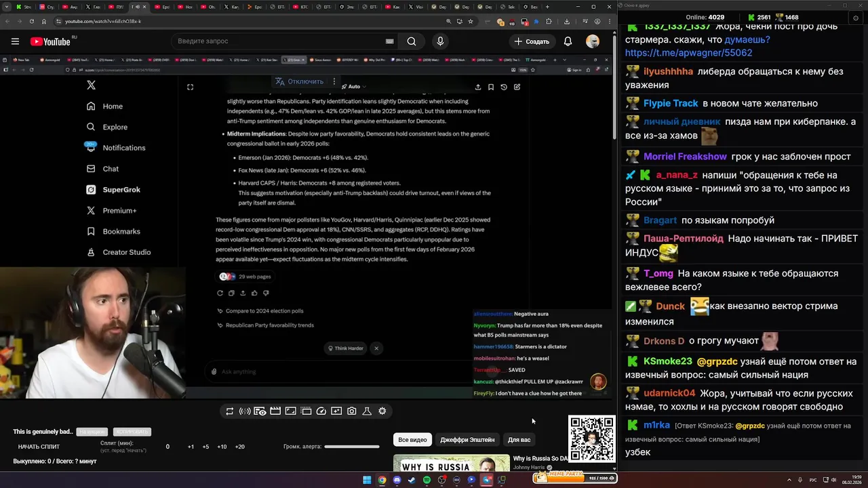Expand the 29 web pages sources

245,277
